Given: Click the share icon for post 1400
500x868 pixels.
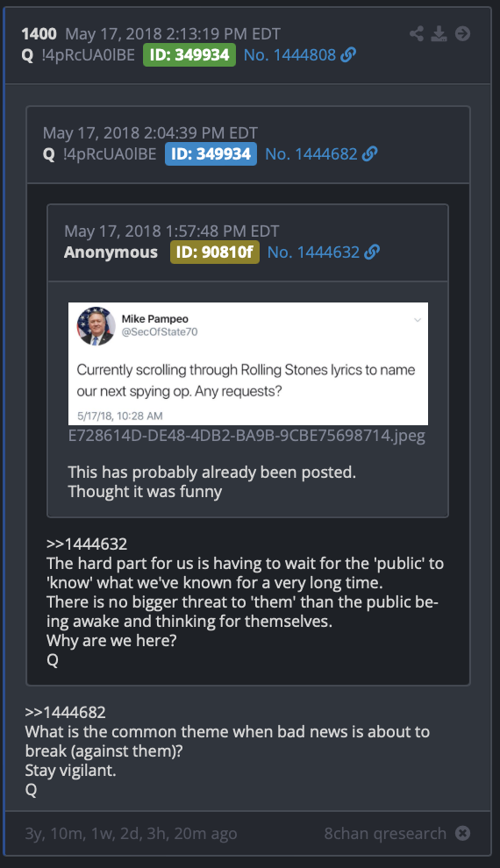Looking at the screenshot, I should [x=417, y=34].
